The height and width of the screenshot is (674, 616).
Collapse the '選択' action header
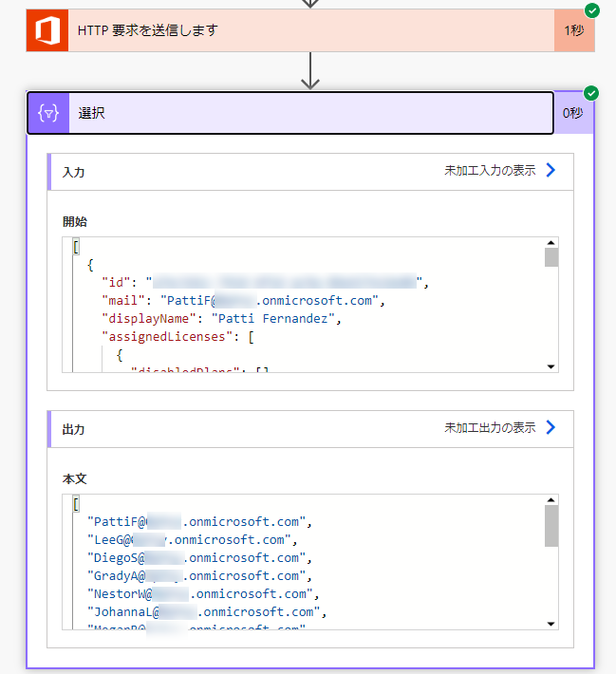pos(290,113)
